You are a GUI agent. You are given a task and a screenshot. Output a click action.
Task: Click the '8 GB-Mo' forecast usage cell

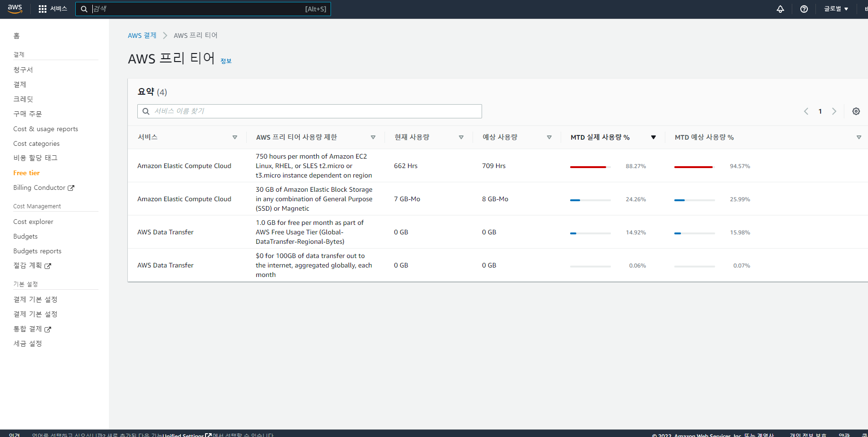495,199
